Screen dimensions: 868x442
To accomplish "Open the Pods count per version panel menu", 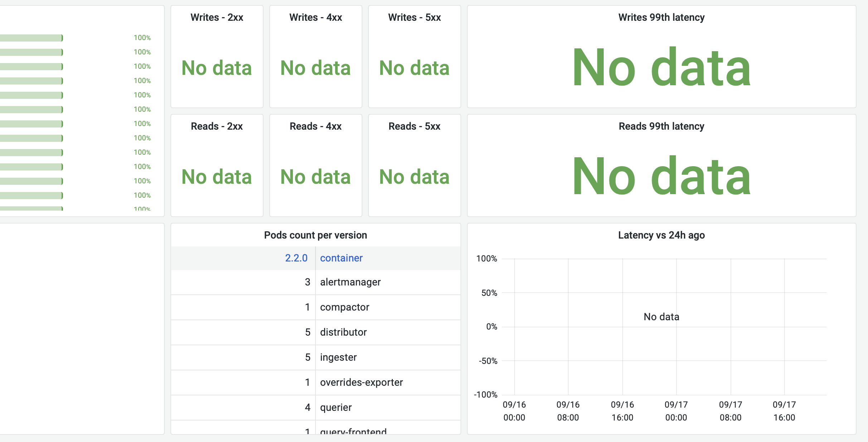I will 315,235.
